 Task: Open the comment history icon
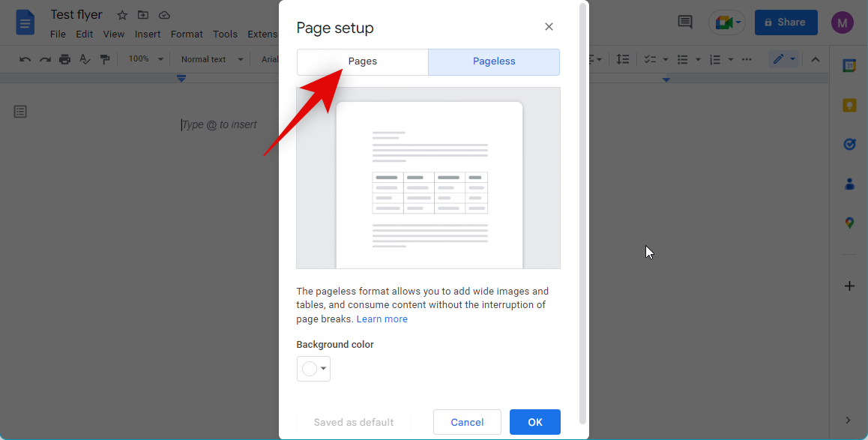tap(685, 22)
